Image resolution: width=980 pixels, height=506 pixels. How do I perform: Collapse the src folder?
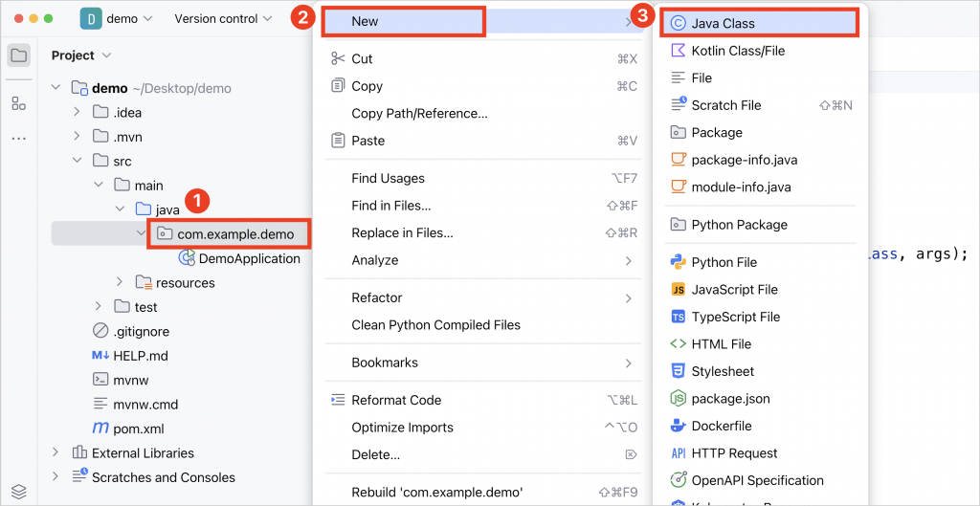77,162
